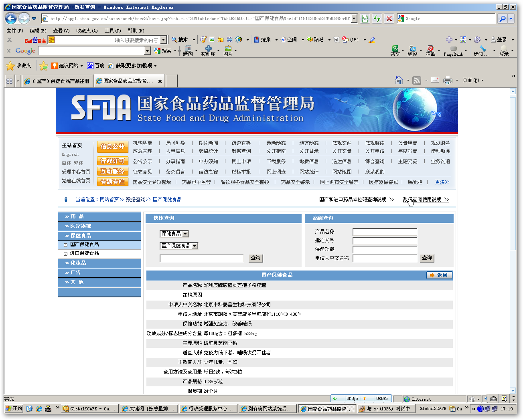Click the 返回 back button in results header
Image resolution: width=523 pixels, height=420 pixels.
pyautogui.click(x=439, y=275)
